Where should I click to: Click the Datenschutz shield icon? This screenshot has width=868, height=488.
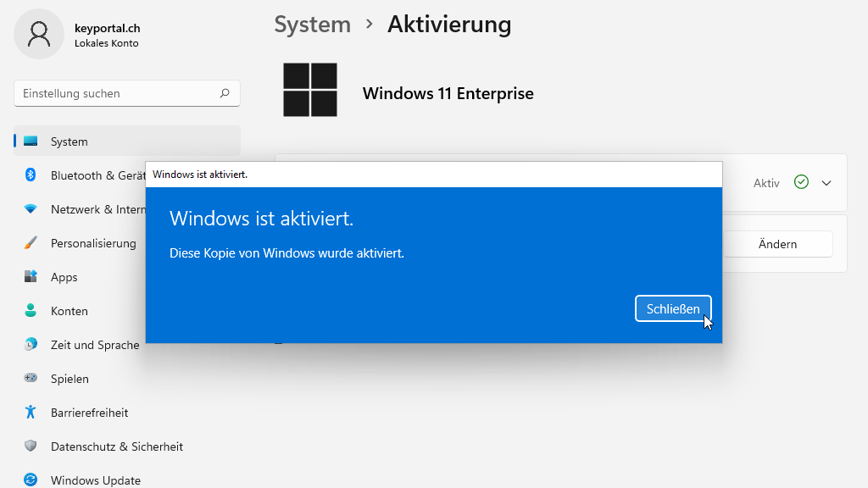click(x=31, y=446)
